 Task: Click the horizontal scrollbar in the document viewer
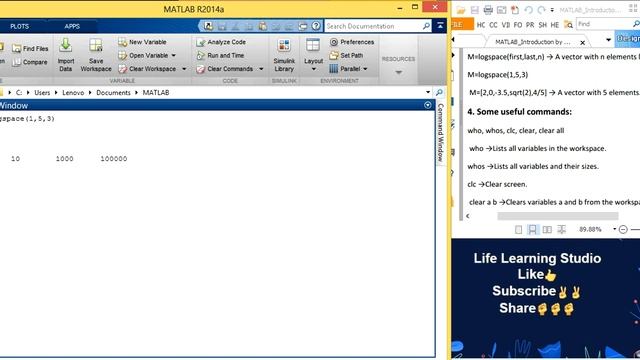tap(558, 216)
